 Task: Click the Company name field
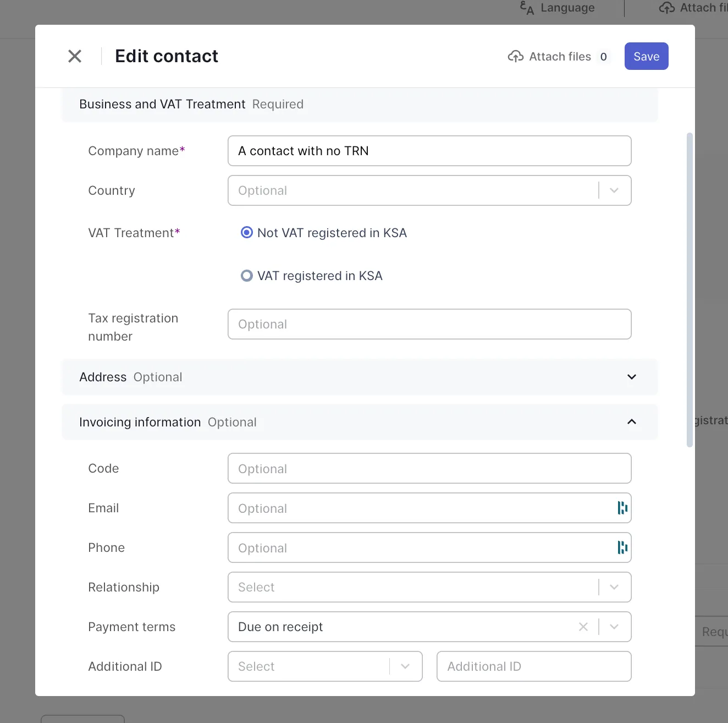(429, 151)
